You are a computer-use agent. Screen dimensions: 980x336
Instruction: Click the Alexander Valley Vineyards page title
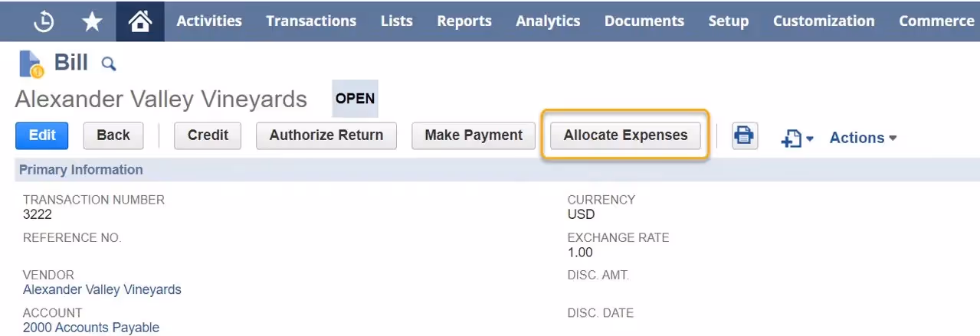tap(161, 99)
